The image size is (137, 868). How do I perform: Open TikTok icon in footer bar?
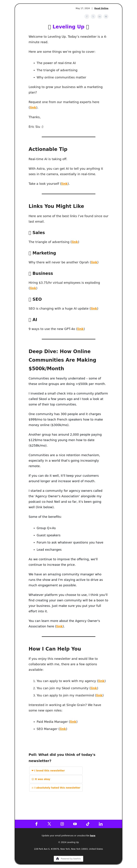[88, 824]
